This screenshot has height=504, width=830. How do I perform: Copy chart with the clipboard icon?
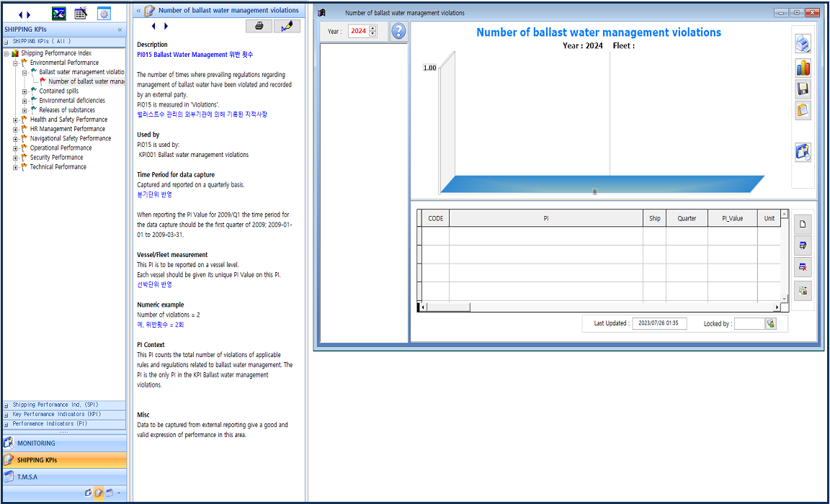point(803,110)
